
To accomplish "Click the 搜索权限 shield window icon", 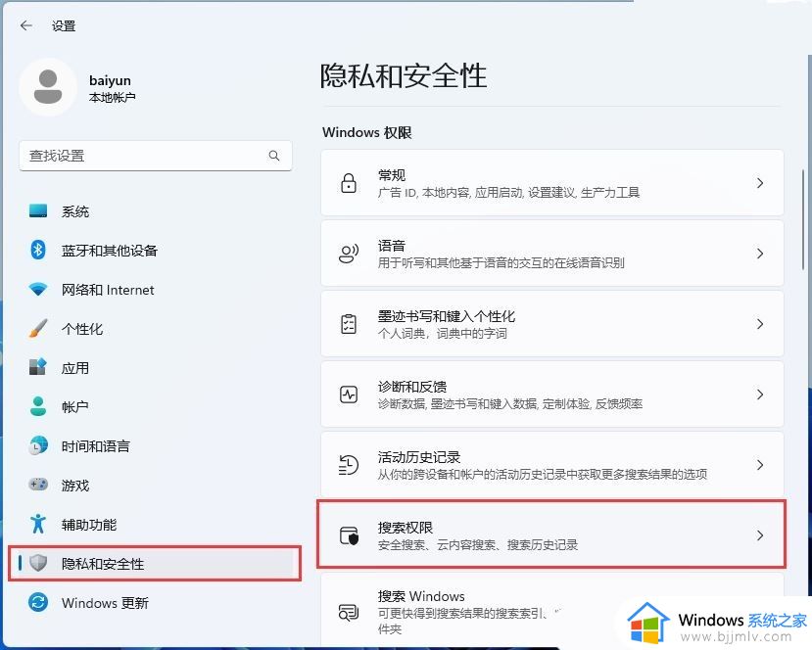I will [349, 535].
